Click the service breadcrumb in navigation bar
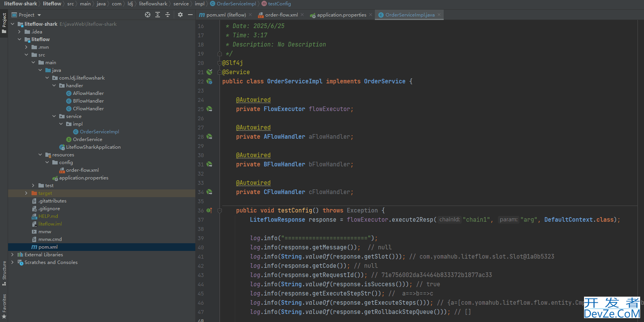The height and width of the screenshot is (322, 644). pos(181,3)
